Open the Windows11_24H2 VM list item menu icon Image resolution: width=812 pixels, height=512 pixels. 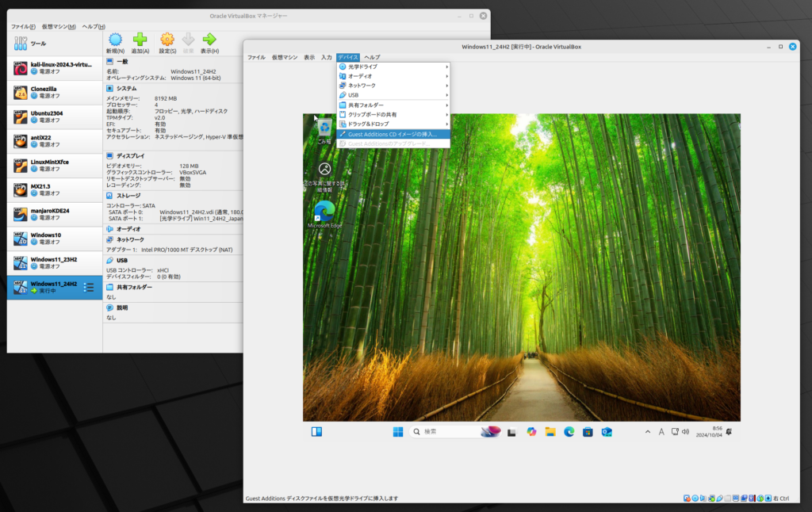point(89,287)
